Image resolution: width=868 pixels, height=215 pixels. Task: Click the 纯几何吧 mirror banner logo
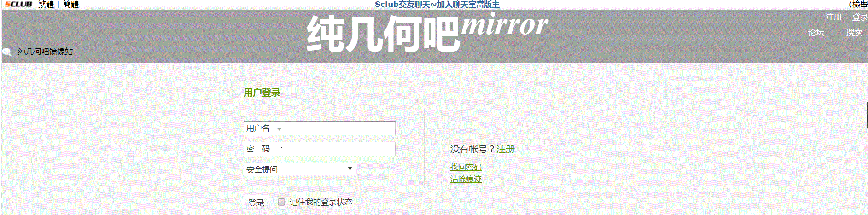point(427,32)
